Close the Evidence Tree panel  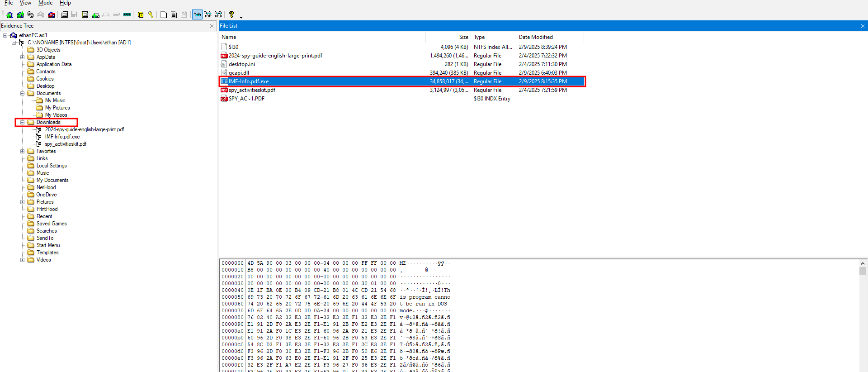coord(212,26)
